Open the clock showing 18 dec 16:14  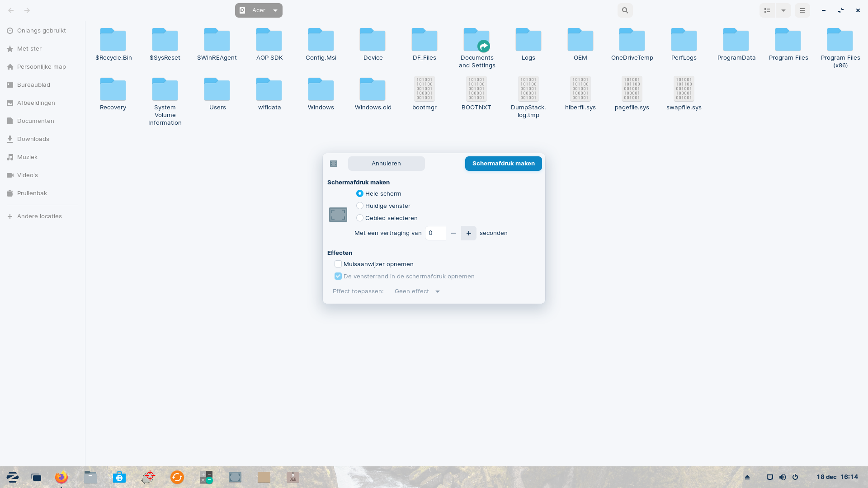(837, 477)
